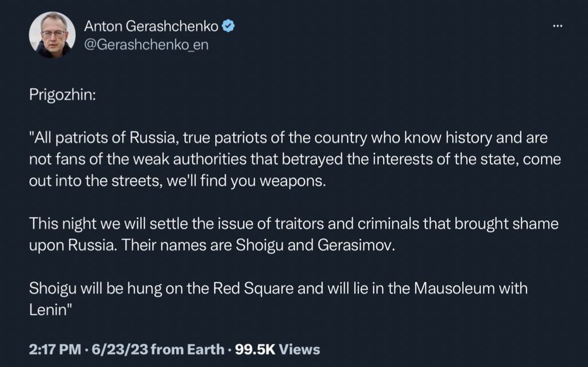Open the three-dot more options menu
Image resolution: width=588 pixels, height=367 pixels.
click(557, 26)
